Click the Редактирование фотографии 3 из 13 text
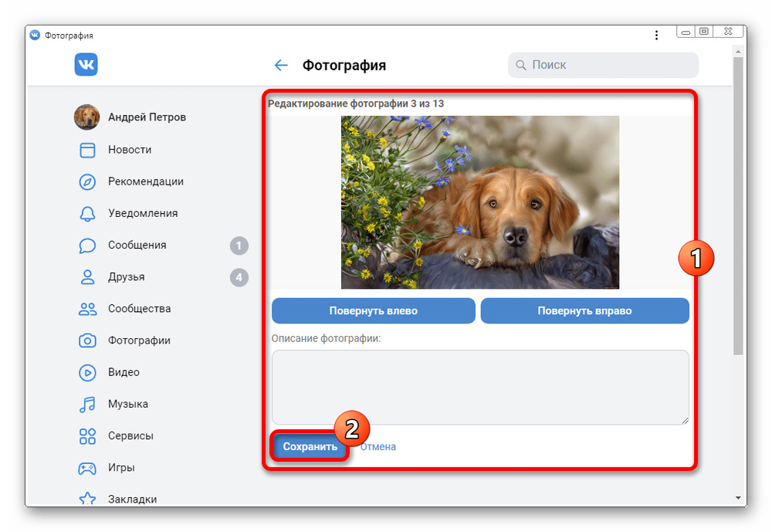 (355, 103)
